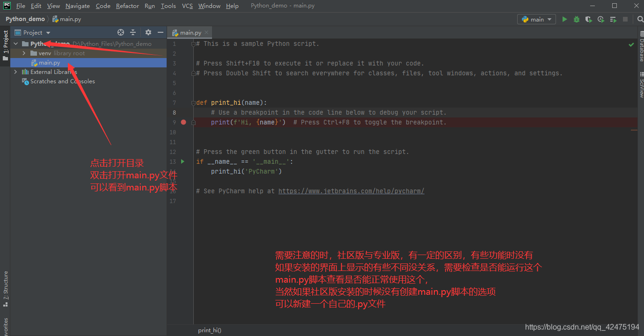
Task: Click the green inspection checkmark in editor corner
Action: (631, 44)
